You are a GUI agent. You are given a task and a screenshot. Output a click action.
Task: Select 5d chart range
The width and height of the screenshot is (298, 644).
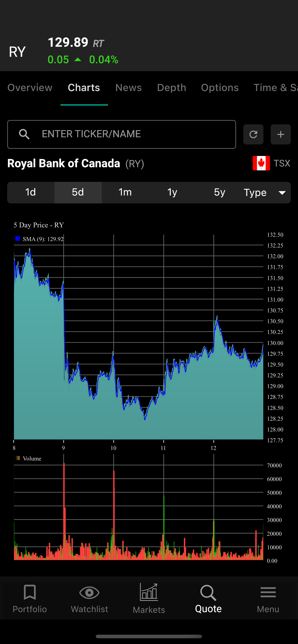pyautogui.click(x=78, y=192)
